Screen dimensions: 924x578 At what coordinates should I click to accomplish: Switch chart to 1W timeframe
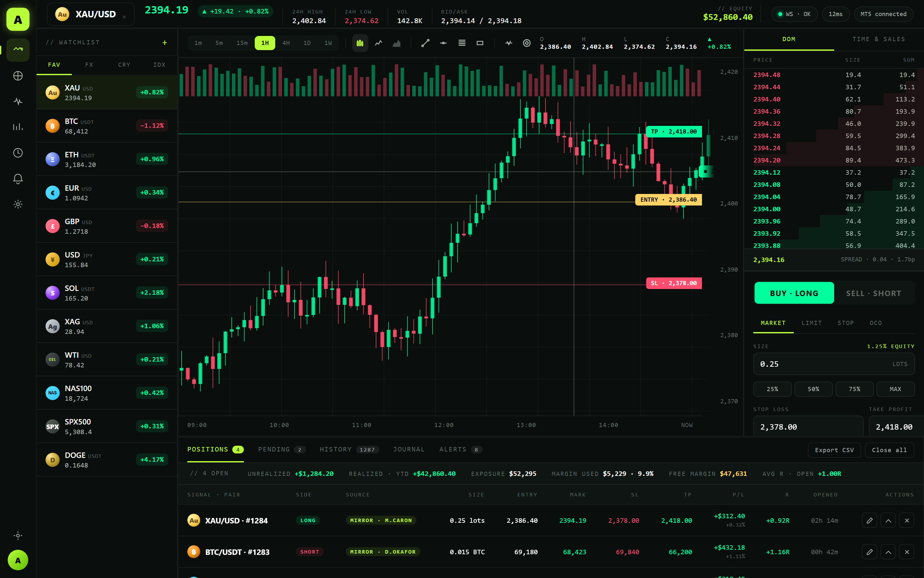[x=328, y=43]
